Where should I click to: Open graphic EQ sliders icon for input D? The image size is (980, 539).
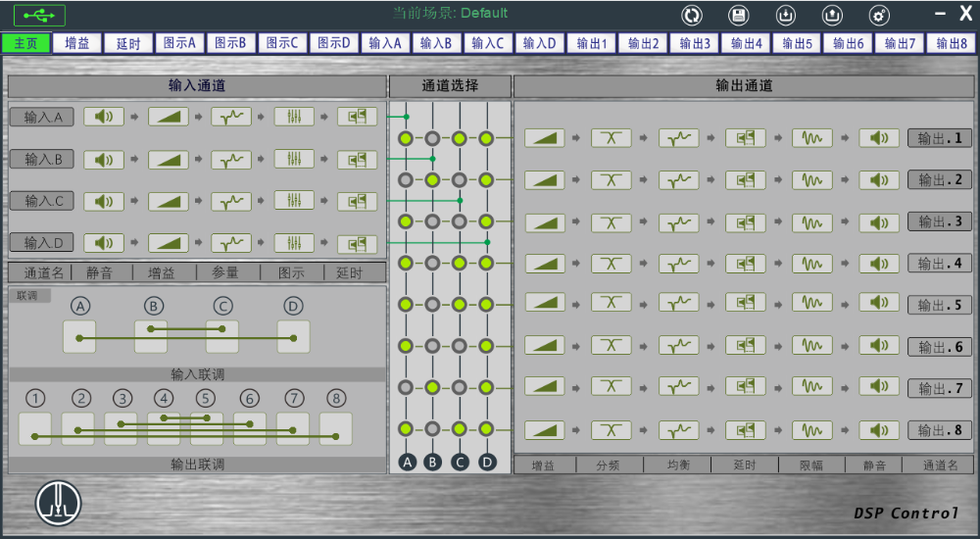click(x=294, y=242)
